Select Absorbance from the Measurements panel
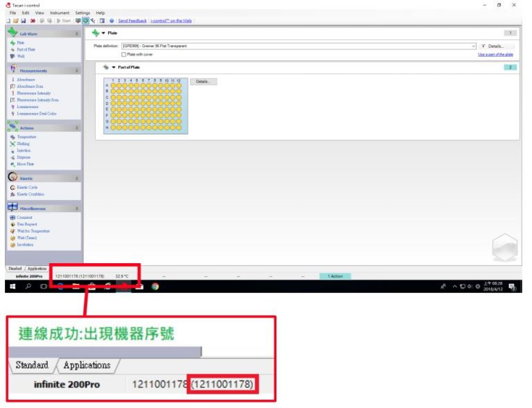Viewport: 532px width, 408px height. tap(26, 80)
